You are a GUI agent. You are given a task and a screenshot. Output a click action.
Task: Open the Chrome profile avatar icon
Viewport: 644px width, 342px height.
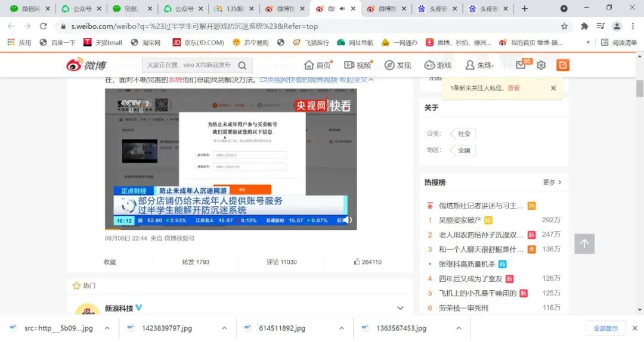point(617,26)
